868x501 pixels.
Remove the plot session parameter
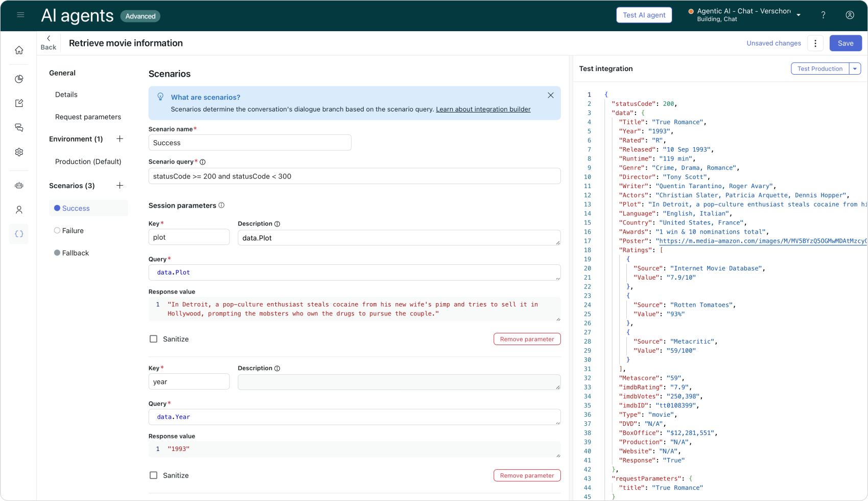[527, 339]
